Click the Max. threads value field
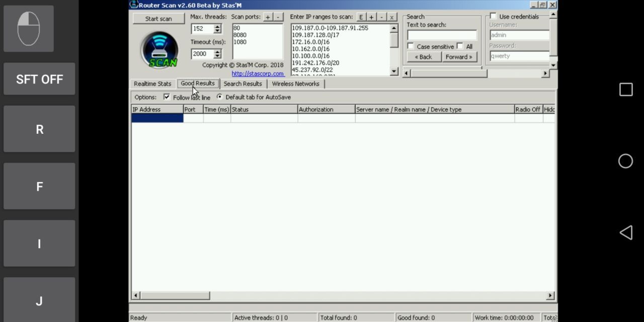The width and height of the screenshot is (644, 322). pos(202,29)
